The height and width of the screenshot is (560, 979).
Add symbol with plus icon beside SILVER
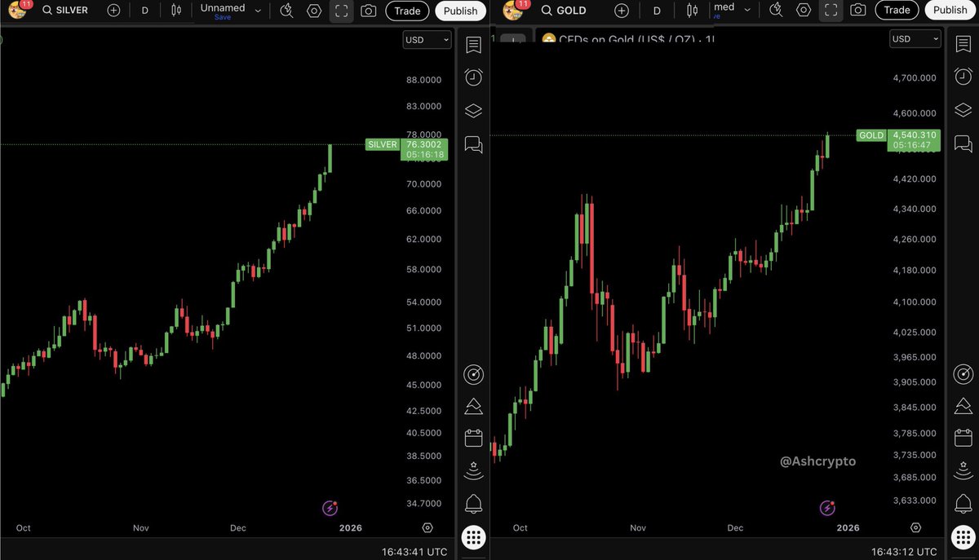pyautogui.click(x=113, y=11)
